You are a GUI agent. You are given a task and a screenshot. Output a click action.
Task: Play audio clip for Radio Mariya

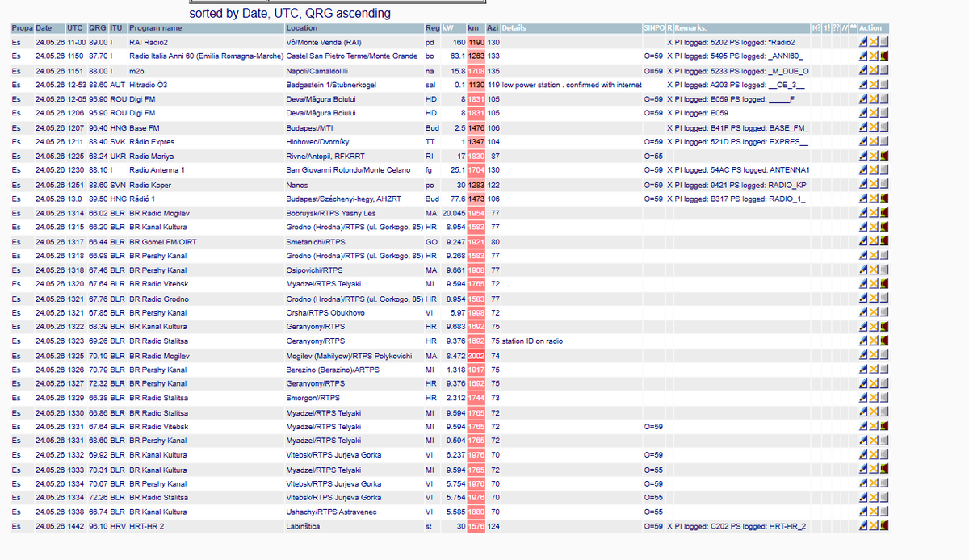point(884,156)
